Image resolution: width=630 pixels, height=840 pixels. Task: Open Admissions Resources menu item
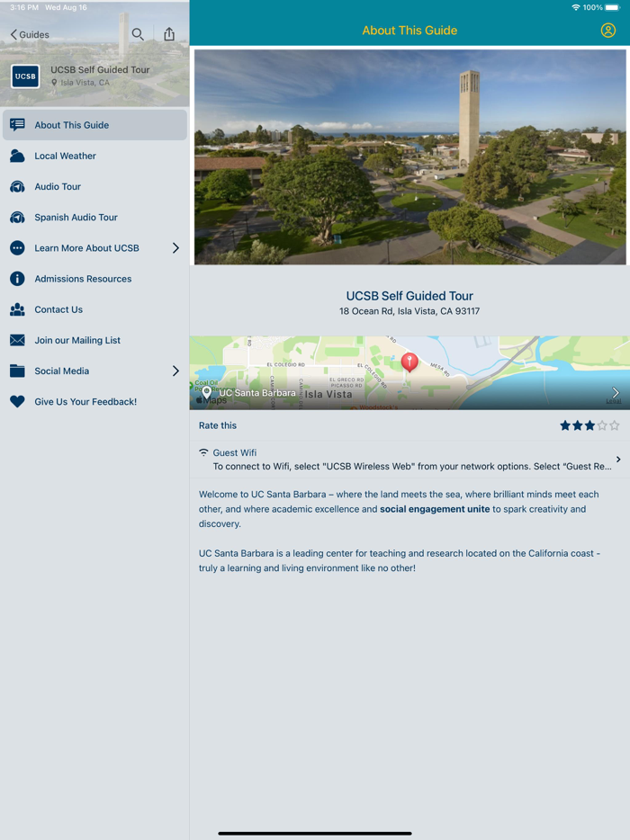coord(94,279)
